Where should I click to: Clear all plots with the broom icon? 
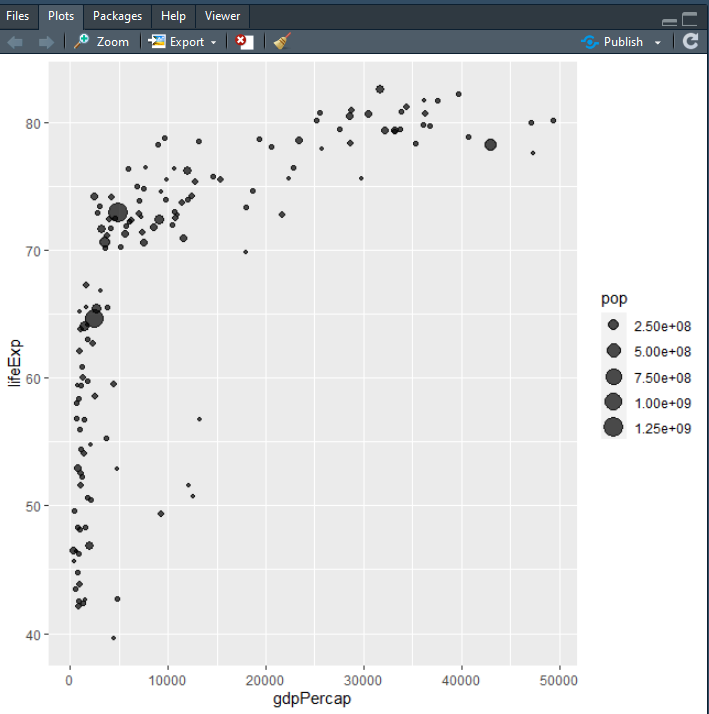[x=282, y=41]
